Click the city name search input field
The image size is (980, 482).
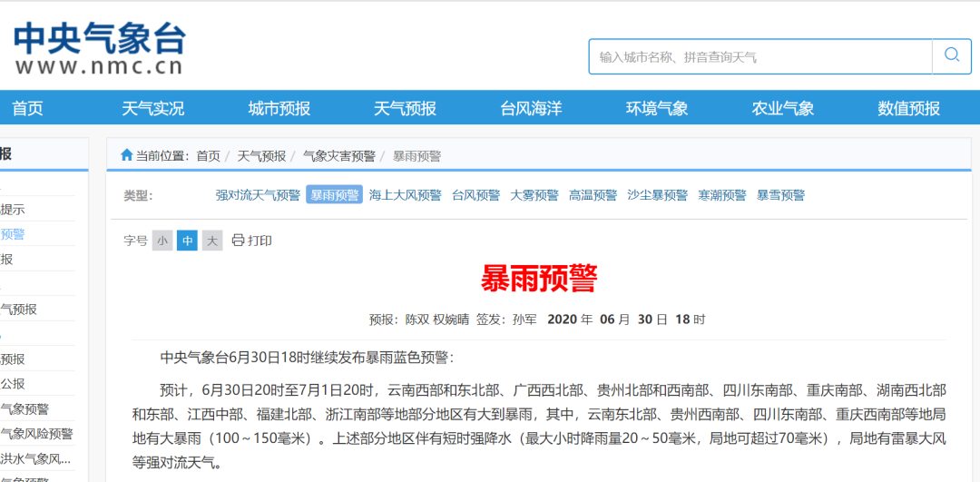pos(759,56)
